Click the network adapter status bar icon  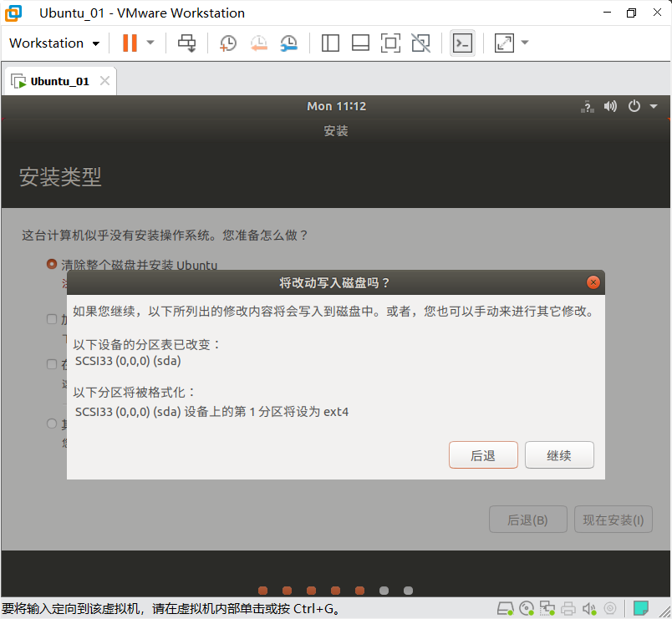click(x=547, y=608)
